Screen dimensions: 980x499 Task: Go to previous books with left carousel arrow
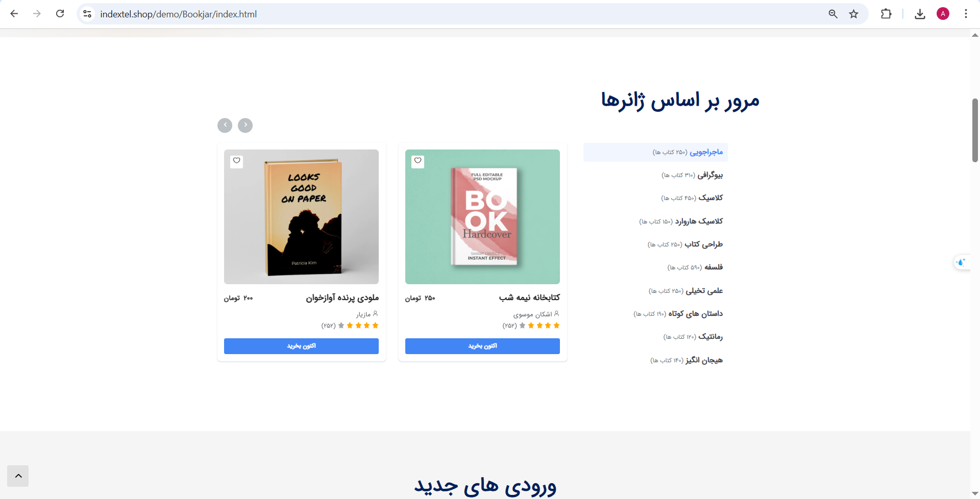(x=225, y=125)
